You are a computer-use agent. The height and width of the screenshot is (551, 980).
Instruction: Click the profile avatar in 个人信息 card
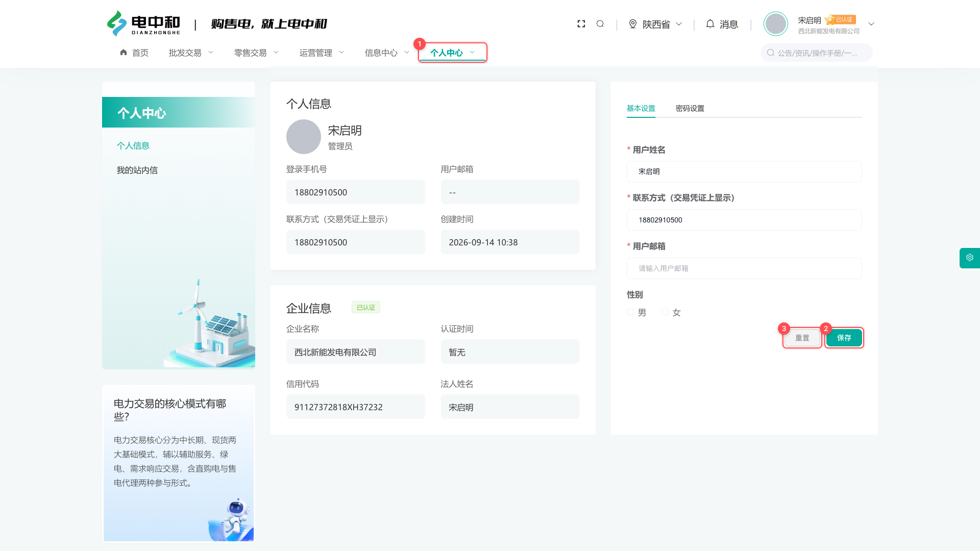(x=304, y=137)
